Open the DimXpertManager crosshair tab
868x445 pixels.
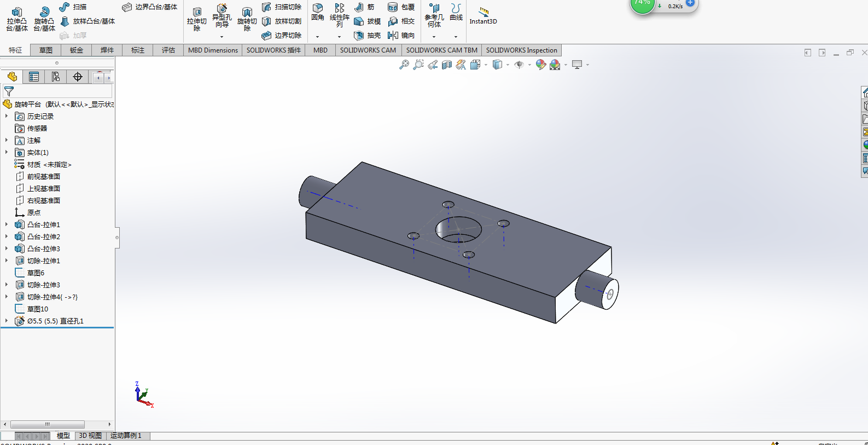(78, 77)
